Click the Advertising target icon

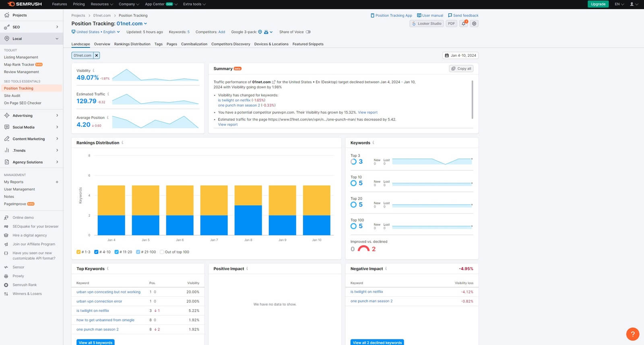coord(7,115)
